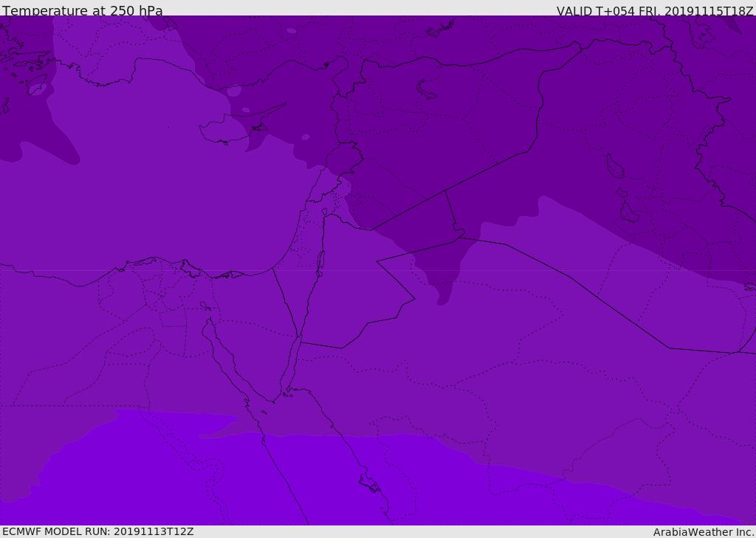This screenshot has width=756, height=538.
Task: Click the 'ArabiaWeather Inc.' credit text
Action: 703,532
